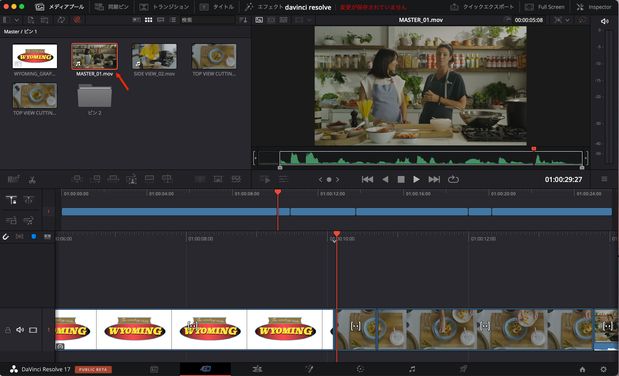Click the Close Up edit icon

pos(131,179)
